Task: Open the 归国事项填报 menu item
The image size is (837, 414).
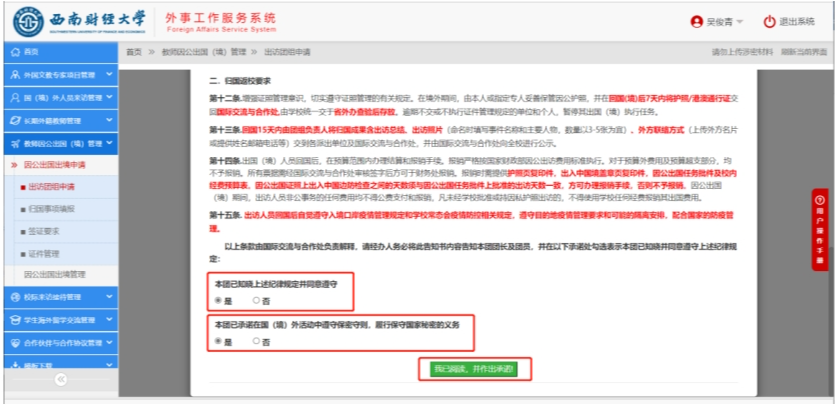Action: (50, 209)
